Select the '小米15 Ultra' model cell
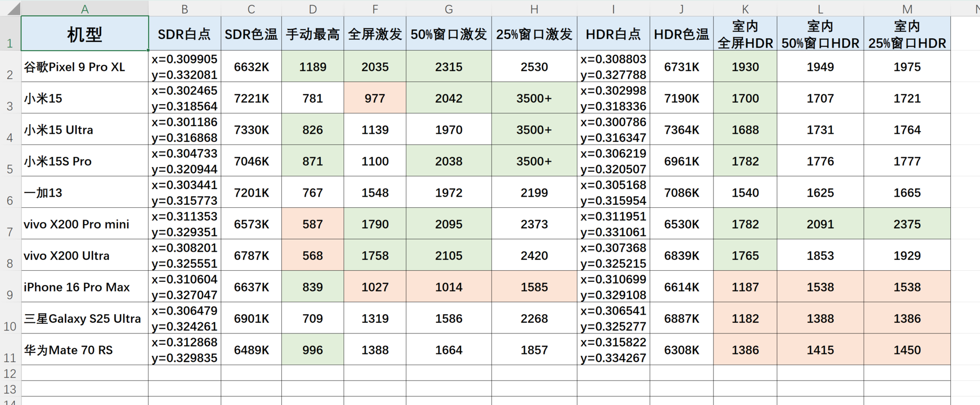The height and width of the screenshot is (405, 980). pos(85,129)
